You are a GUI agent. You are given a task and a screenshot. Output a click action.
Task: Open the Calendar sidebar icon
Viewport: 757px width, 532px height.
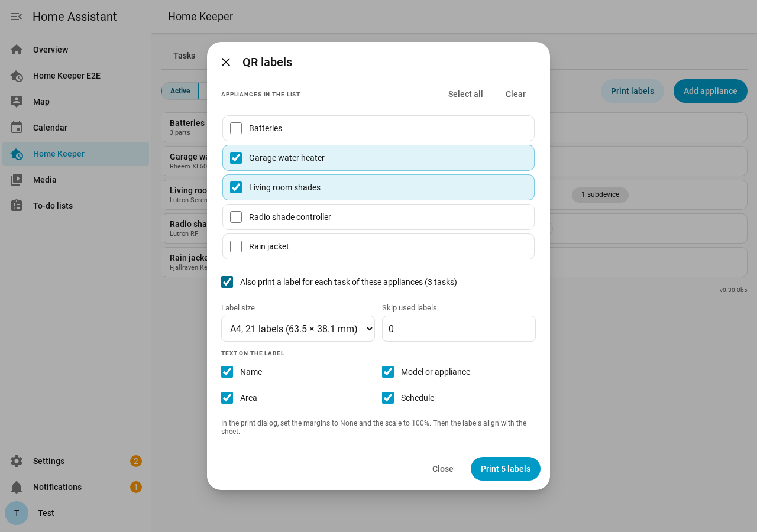click(17, 128)
